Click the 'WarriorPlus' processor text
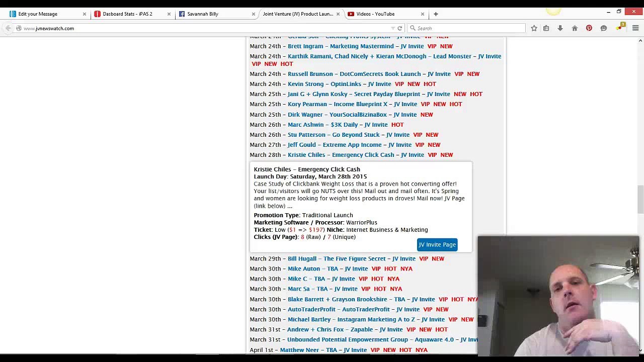Screen dimensions: 644x362 tap(362, 222)
